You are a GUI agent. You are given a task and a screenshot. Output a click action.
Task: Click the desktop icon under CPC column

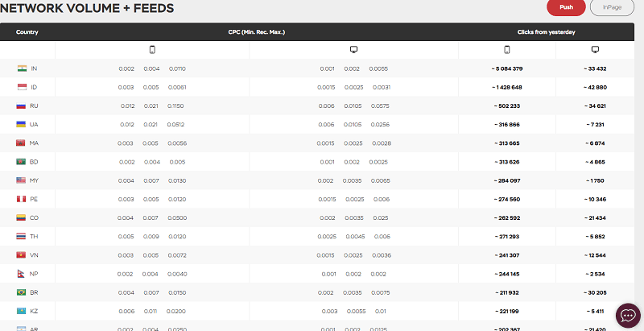tap(353, 50)
